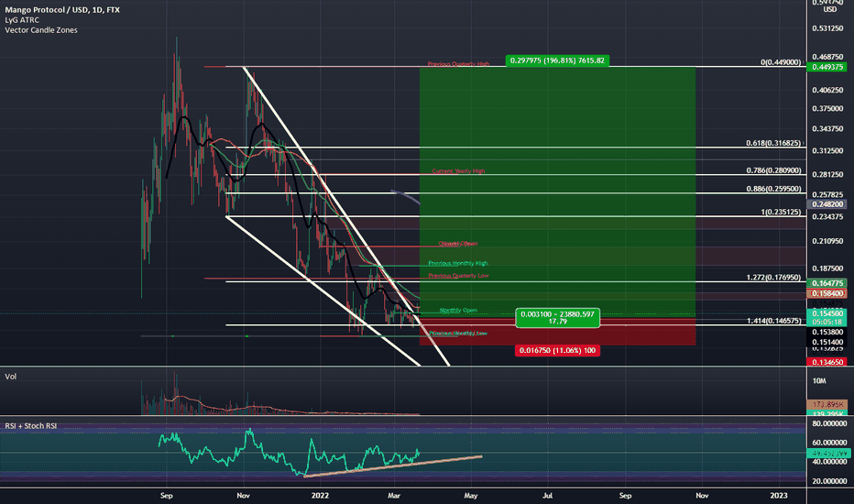Viewport: 854px width, 504px height.
Task: Click the 0.375000 price axis value
Action: pyautogui.click(x=827, y=108)
